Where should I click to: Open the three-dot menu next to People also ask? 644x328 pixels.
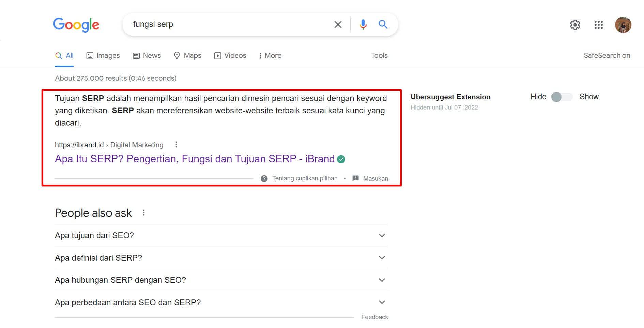pos(143,212)
